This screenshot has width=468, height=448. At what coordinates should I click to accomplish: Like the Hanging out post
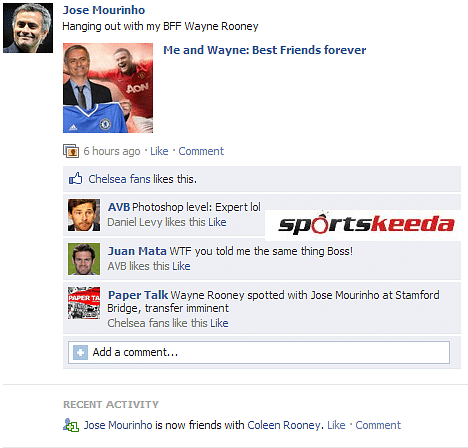[x=159, y=151]
